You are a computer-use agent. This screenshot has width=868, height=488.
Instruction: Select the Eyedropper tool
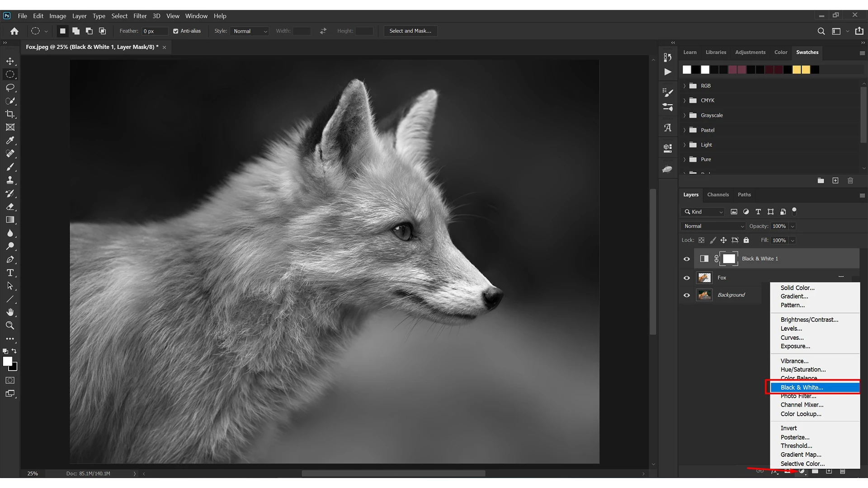10,141
